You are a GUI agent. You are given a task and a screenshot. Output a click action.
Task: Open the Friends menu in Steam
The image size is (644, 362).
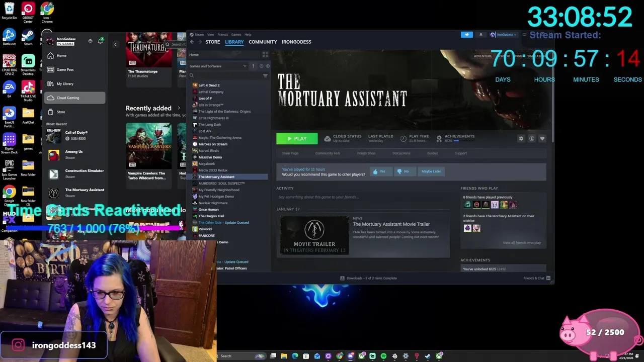[x=222, y=35]
